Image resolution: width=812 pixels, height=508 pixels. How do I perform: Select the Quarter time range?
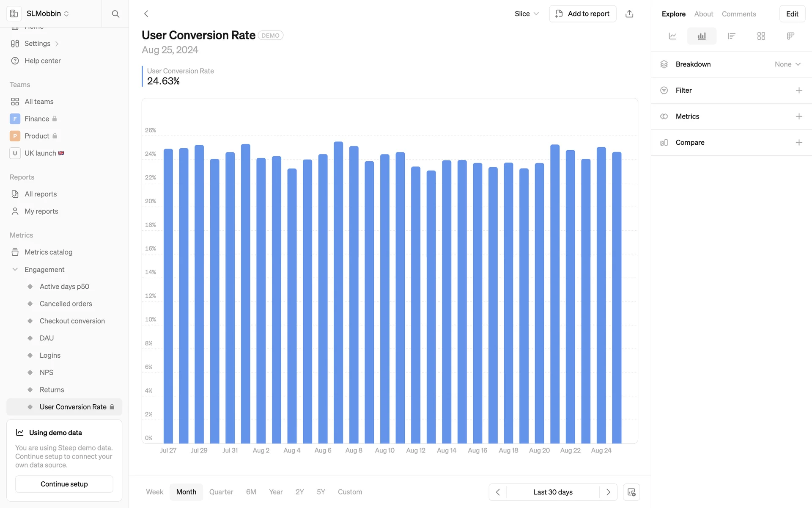tap(221, 492)
